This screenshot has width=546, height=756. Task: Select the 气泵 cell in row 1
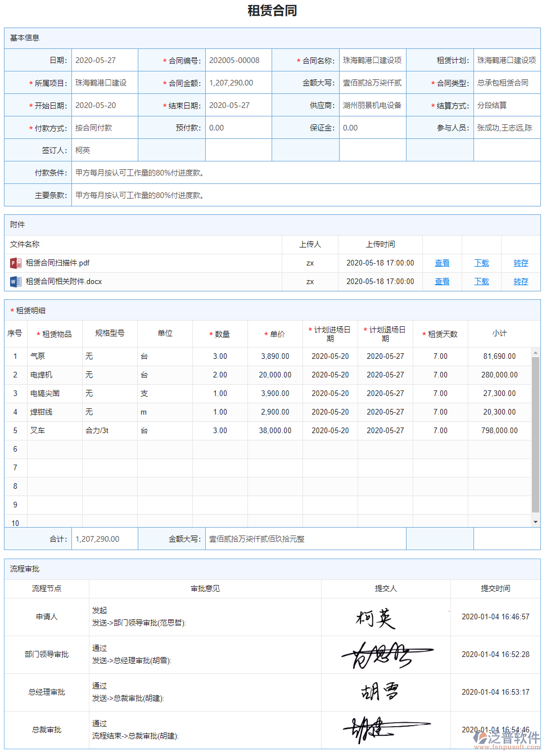[55, 355]
